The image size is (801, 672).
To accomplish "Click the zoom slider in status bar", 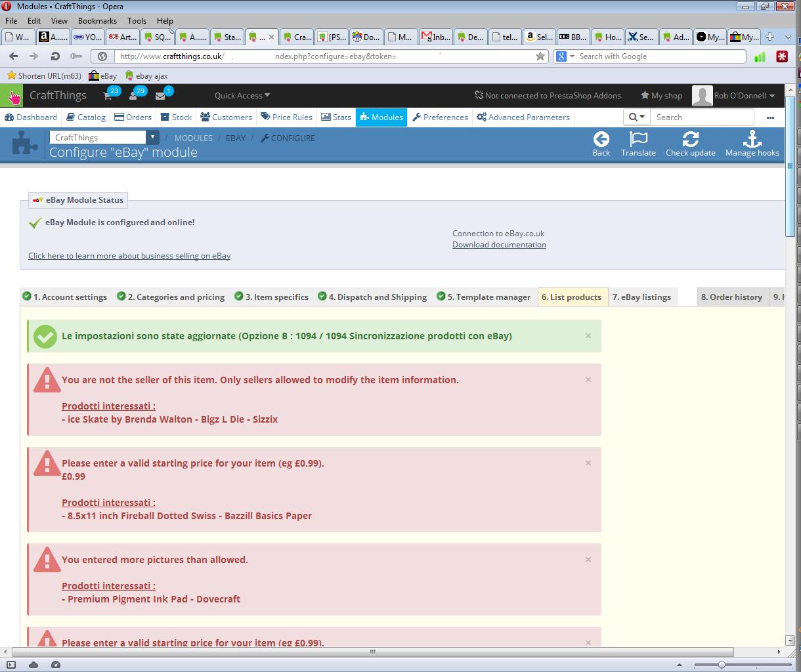I will pos(721,665).
